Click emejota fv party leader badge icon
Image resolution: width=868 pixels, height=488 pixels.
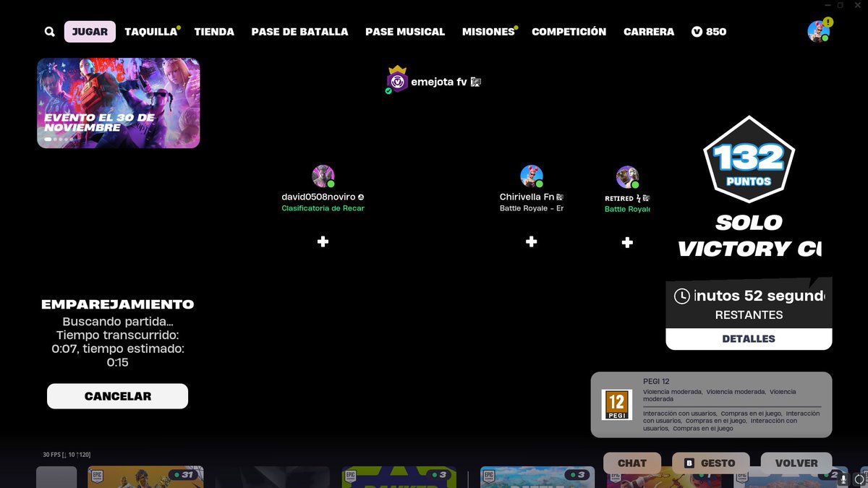(397, 80)
